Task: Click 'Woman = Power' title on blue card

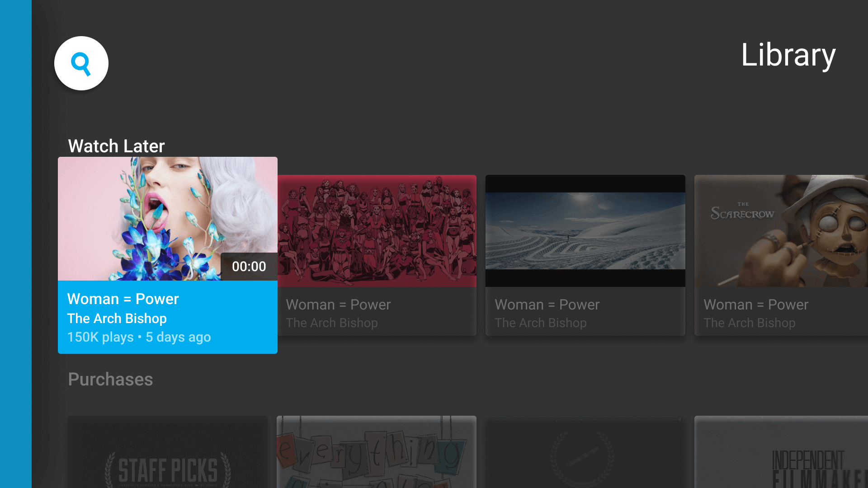Action: pos(123,299)
